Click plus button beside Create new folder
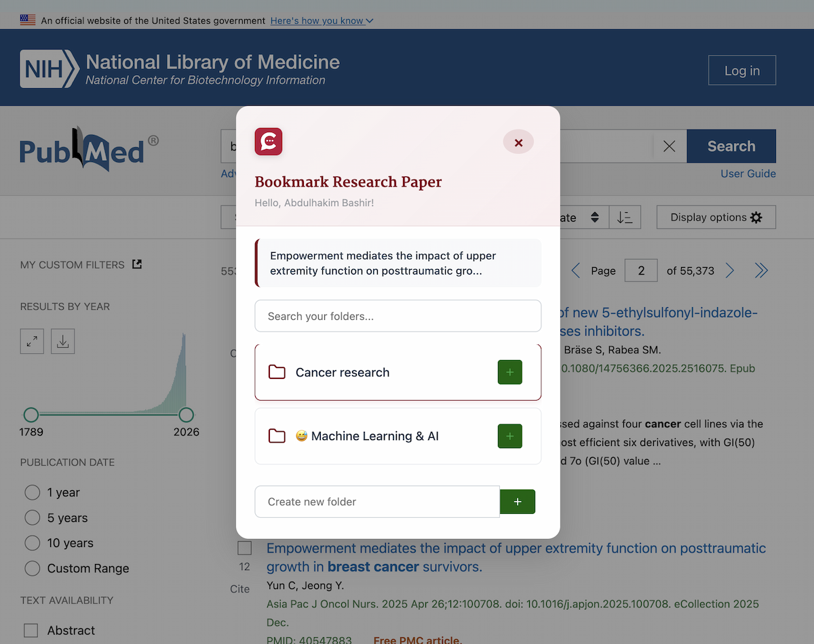 point(518,502)
